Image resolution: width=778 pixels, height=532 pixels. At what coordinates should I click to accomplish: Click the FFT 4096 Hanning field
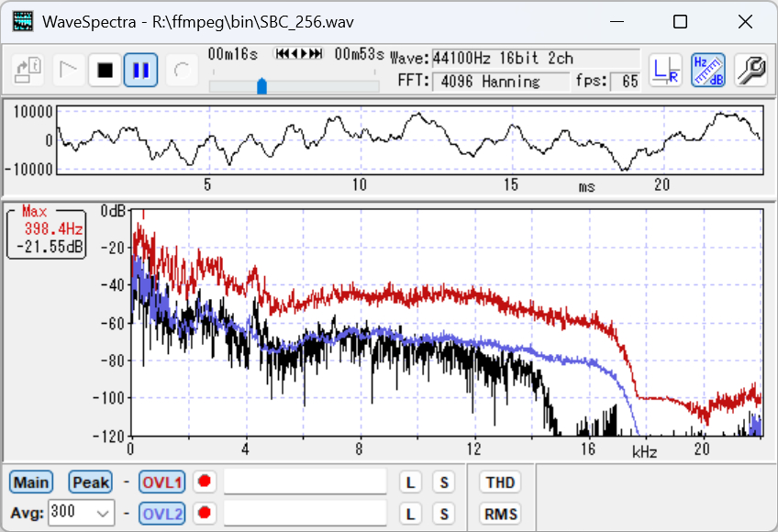click(x=501, y=82)
